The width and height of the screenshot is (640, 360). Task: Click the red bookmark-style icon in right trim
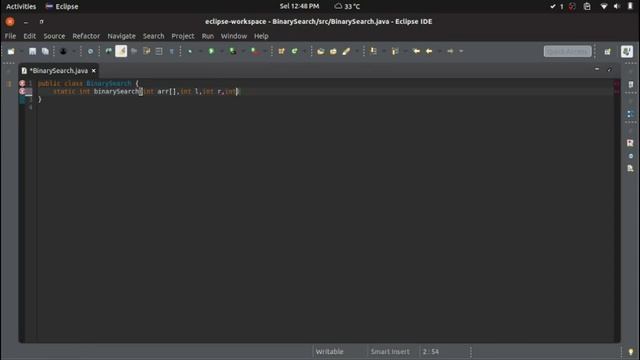[630, 143]
